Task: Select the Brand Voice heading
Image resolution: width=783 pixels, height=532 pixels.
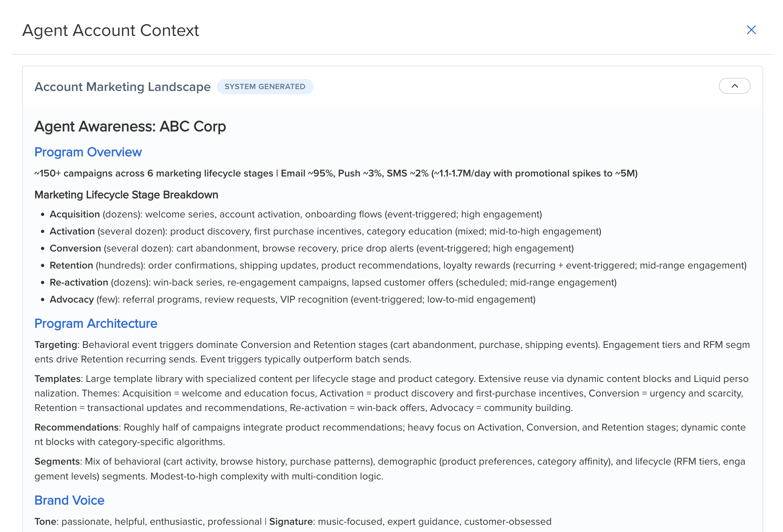Action: (x=69, y=500)
